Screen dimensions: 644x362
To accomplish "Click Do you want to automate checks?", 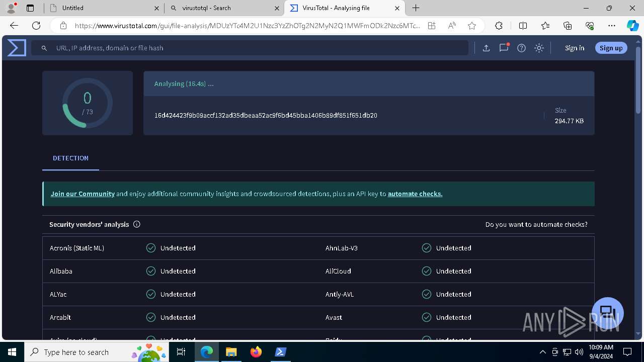I will [x=536, y=224].
